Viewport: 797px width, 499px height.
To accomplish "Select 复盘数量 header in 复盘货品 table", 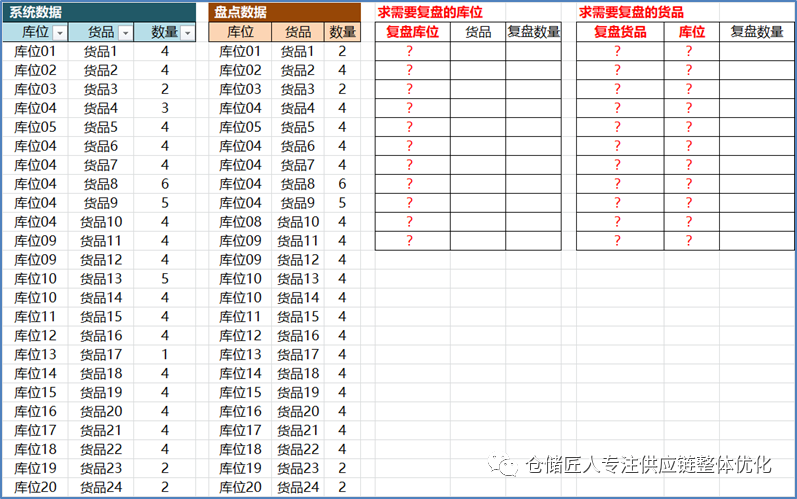I will (x=757, y=32).
